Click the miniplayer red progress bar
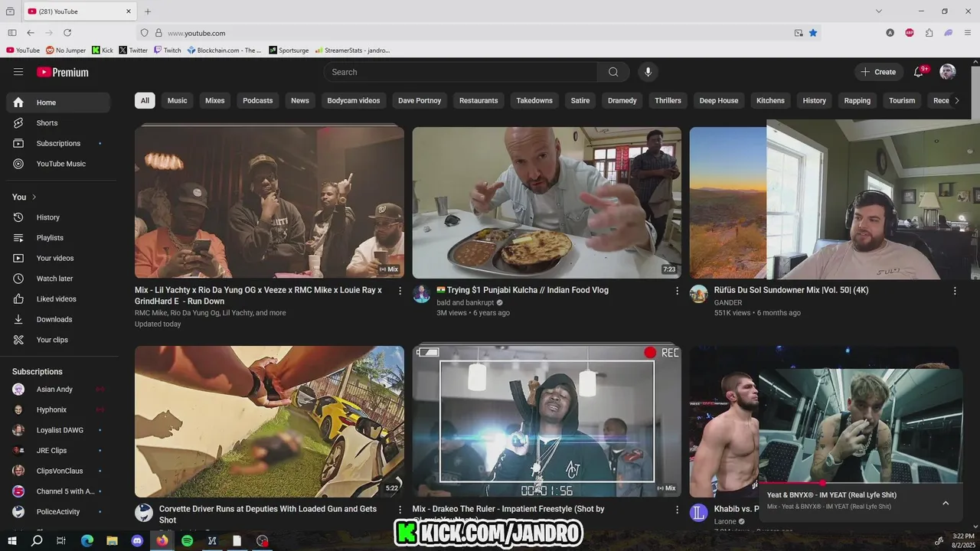Screen dimensions: 980x551 pos(860,483)
